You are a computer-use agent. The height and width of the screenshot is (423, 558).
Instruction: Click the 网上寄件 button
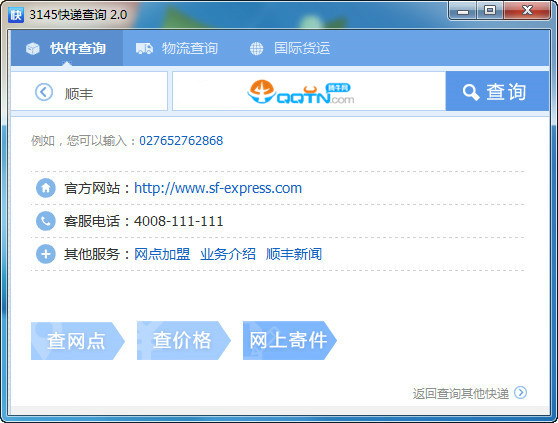[x=290, y=340]
